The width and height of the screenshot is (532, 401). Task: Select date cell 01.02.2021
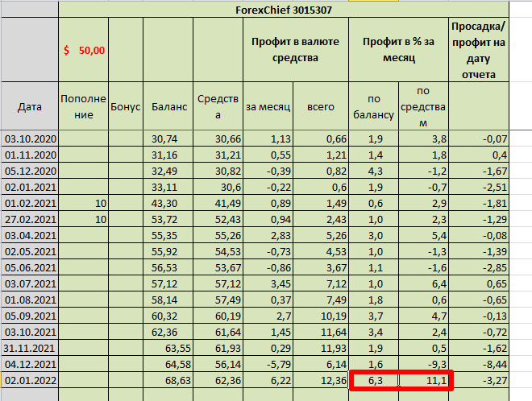pos(30,203)
